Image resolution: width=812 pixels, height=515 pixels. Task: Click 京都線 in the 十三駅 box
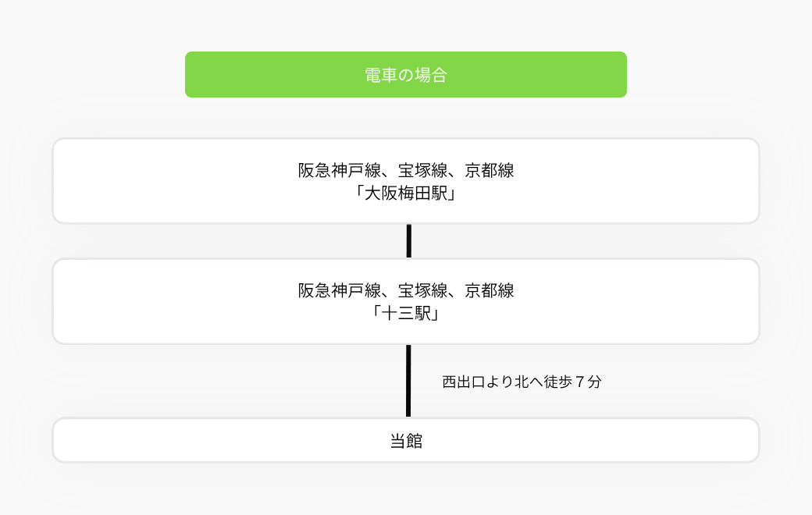click(490, 290)
